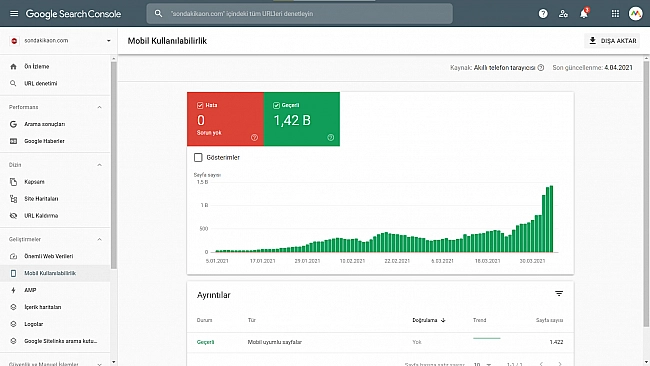Click the Ön İzleme home icon
Image resolution: width=650 pixels, height=366 pixels.
click(13, 66)
